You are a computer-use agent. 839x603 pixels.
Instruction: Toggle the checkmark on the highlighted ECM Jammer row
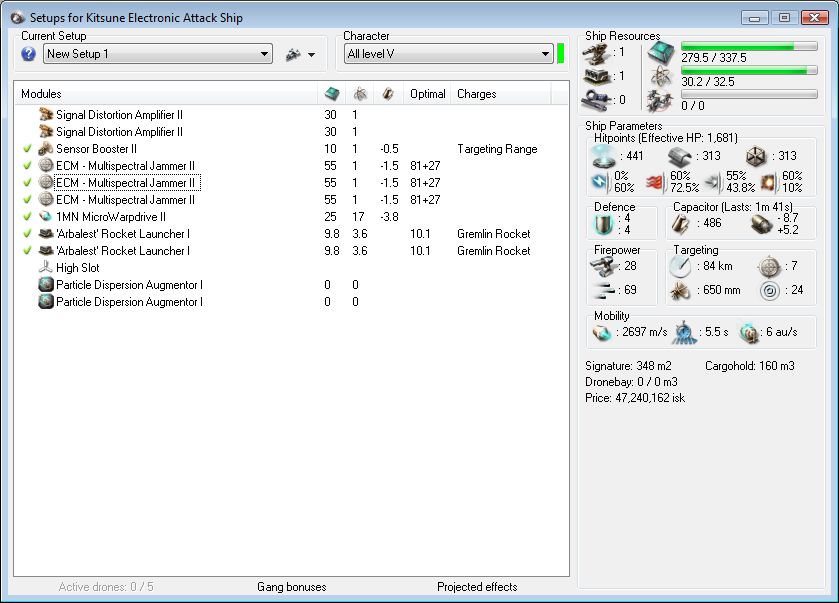click(x=27, y=183)
